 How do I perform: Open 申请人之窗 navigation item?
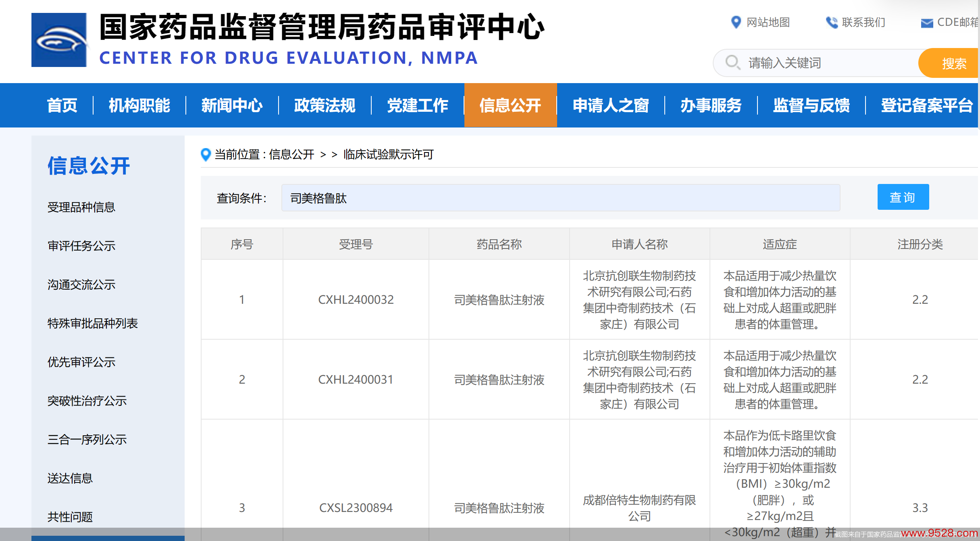[x=611, y=105]
